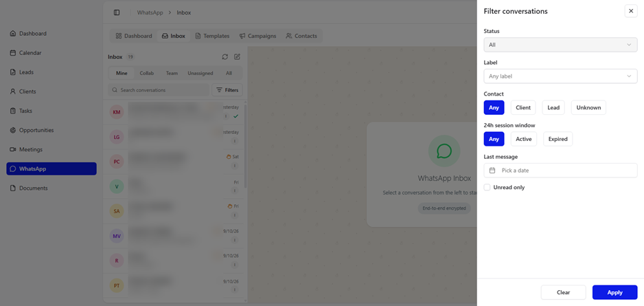Image resolution: width=644 pixels, height=306 pixels.
Task: Open Calendar in the left sidebar
Action: pyautogui.click(x=51, y=53)
